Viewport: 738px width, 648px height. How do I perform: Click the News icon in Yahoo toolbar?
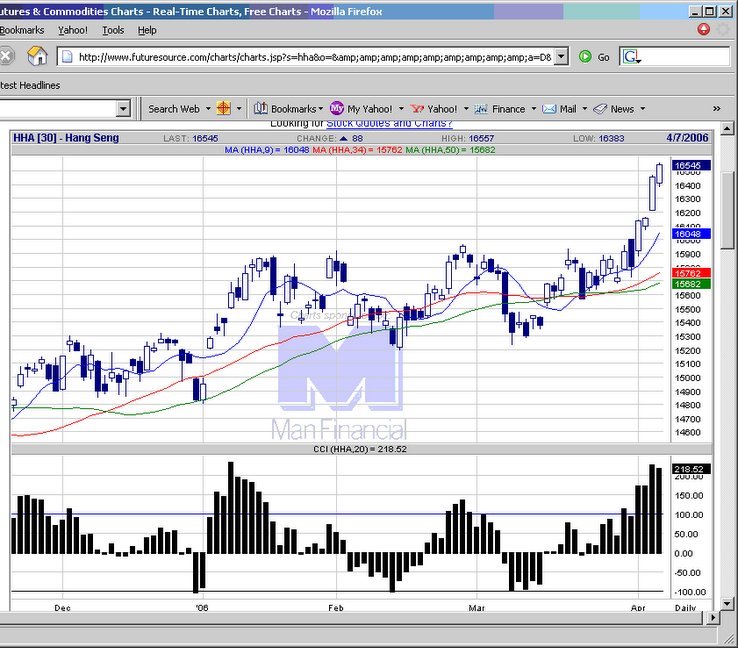(600, 109)
